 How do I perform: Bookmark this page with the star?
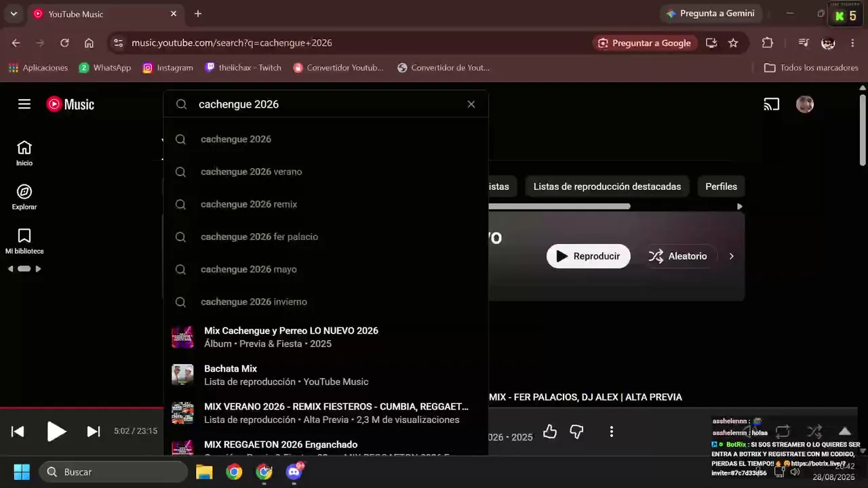[x=733, y=43]
